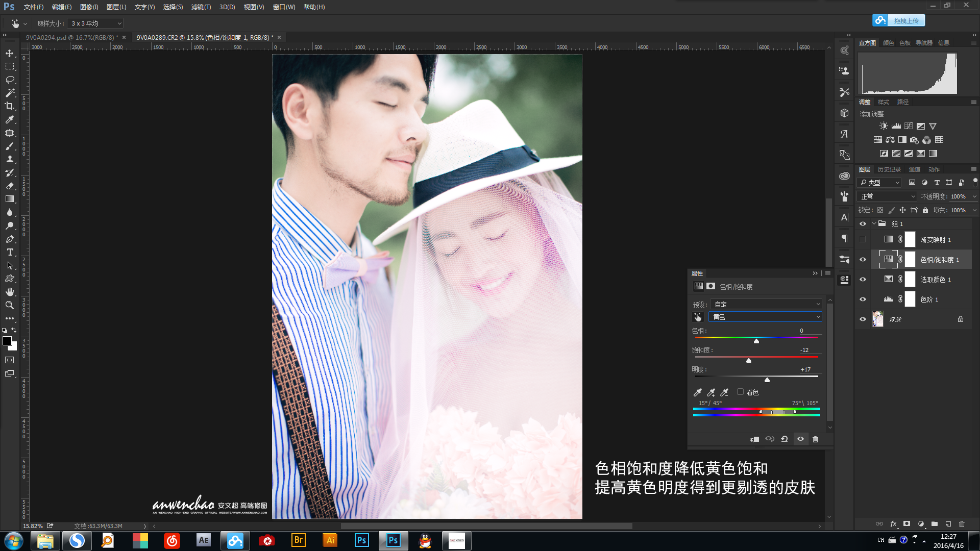
Task: Open the 路径 paths tab
Action: (903, 102)
